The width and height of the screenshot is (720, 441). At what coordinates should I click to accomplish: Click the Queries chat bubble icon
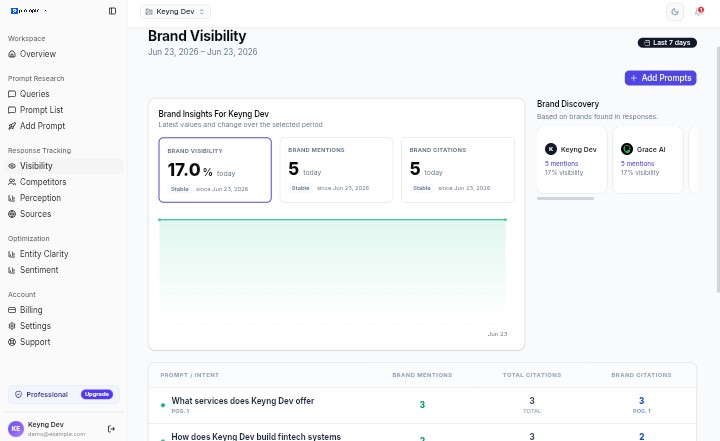(12, 94)
